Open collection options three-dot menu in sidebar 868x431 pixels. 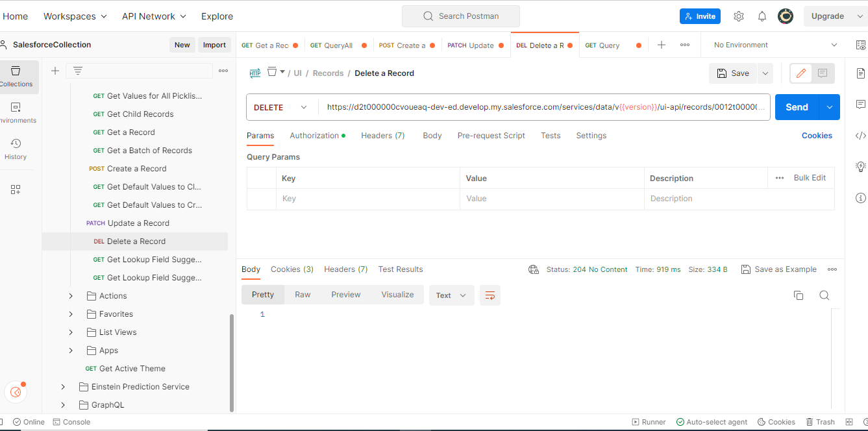coord(223,71)
